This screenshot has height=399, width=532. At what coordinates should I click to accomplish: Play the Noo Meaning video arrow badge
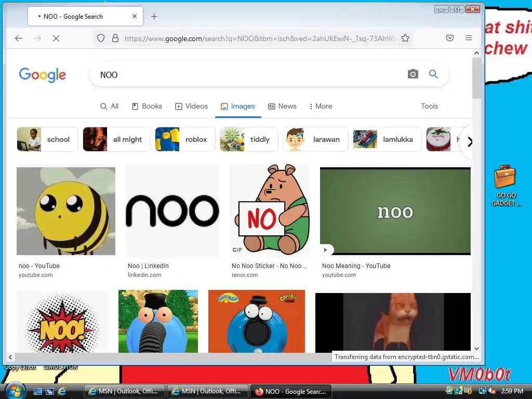325,250
